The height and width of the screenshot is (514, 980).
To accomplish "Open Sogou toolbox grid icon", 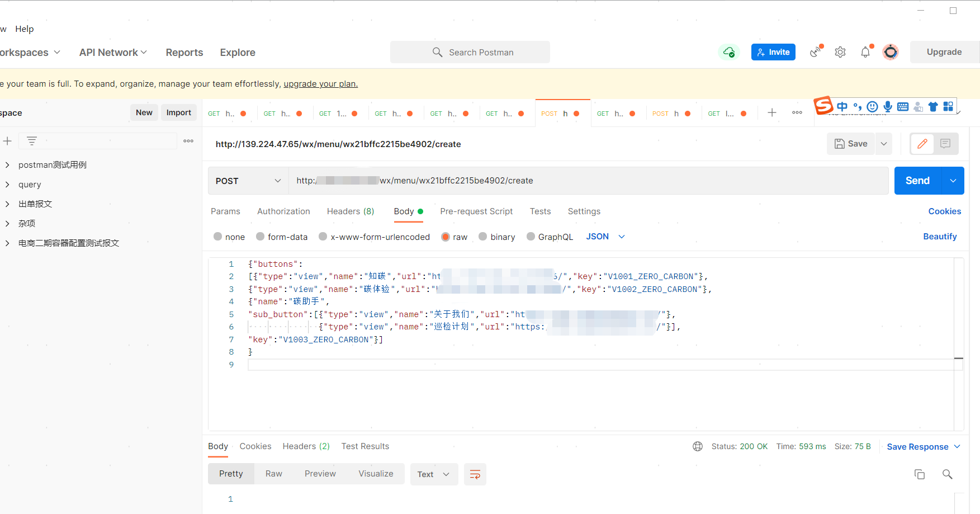I will pos(948,106).
